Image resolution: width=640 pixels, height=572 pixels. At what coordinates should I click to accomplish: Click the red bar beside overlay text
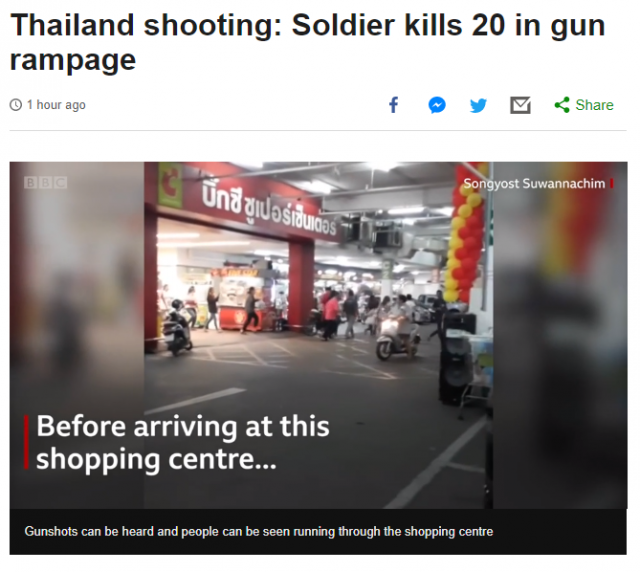pos(27,443)
